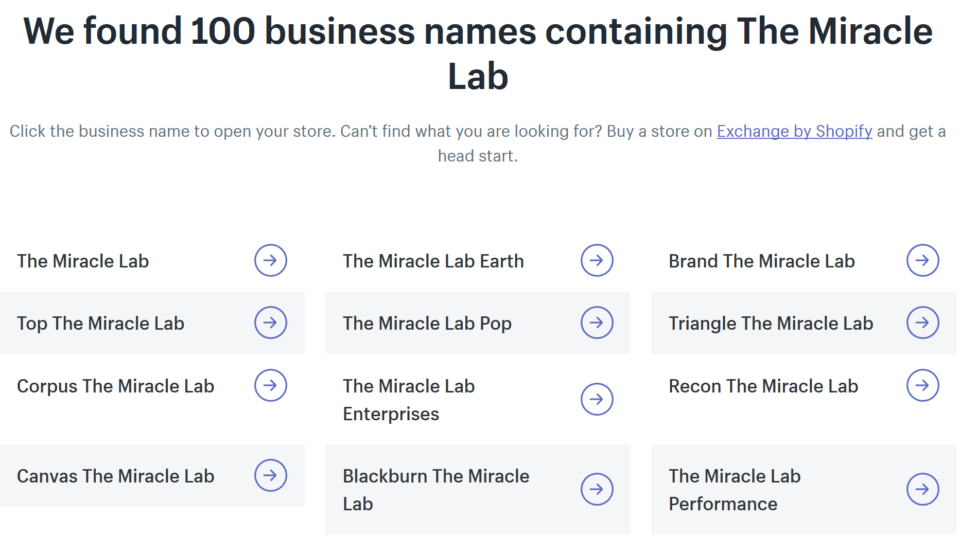Select the business name Top The Miracle Lab

tap(101, 323)
